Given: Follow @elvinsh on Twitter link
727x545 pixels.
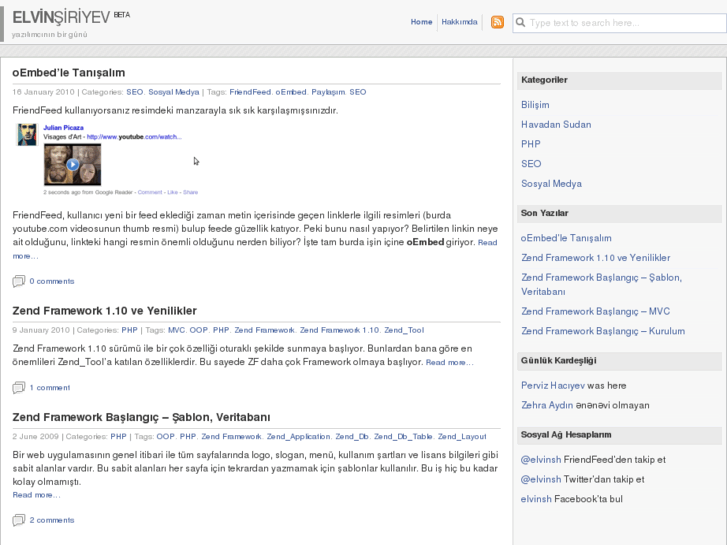Looking at the screenshot, I should point(541,479).
